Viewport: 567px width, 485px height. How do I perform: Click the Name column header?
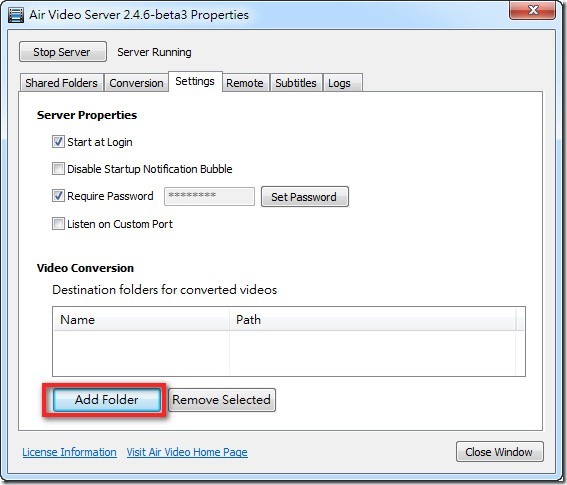click(x=141, y=319)
